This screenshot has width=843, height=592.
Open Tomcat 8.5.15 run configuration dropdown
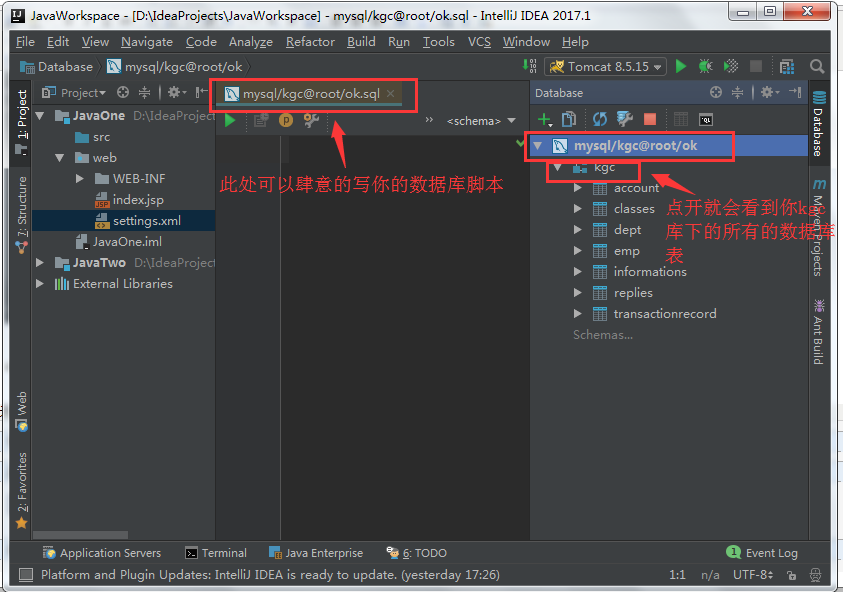pyautogui.click(x=605, y=67)
